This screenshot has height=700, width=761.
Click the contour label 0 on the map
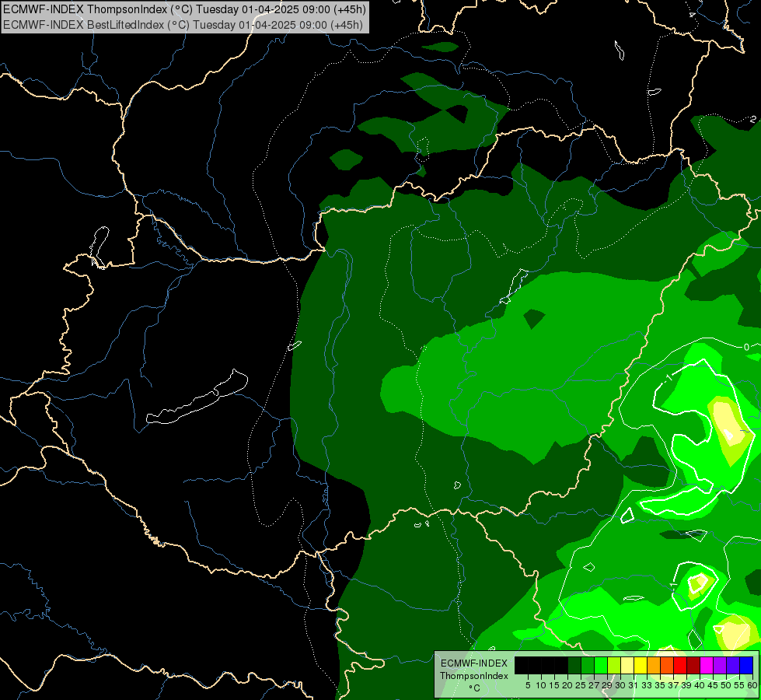[746, 347]
